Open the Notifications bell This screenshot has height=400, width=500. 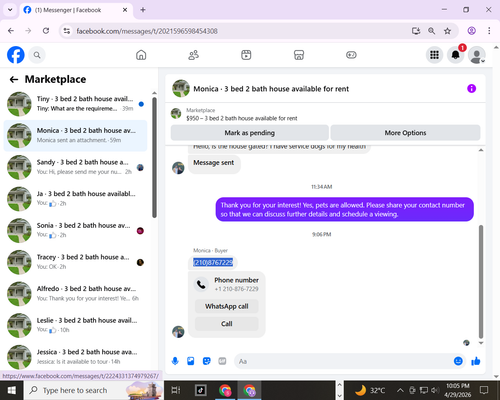tap(455, 55)
